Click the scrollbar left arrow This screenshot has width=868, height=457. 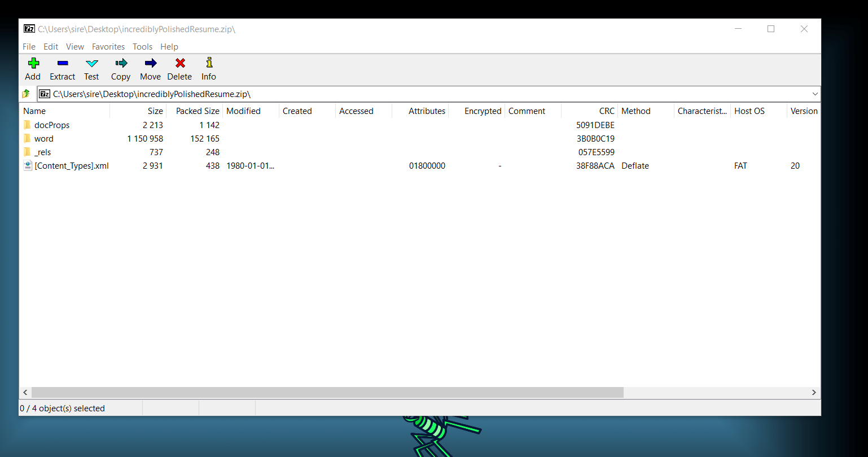pos(25,392)
